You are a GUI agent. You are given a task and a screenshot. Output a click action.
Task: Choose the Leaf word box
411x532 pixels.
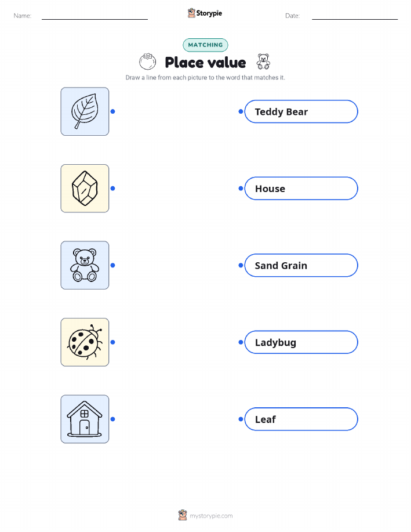301,419
